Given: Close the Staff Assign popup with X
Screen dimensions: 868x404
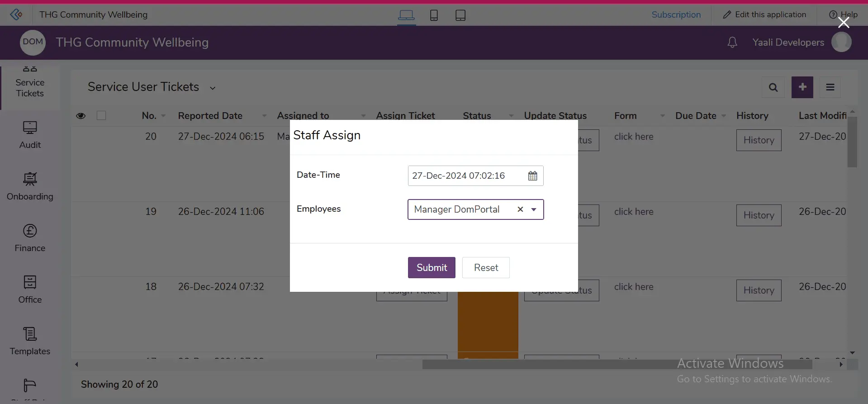Looking at the screenshot, I should (844, 23).
